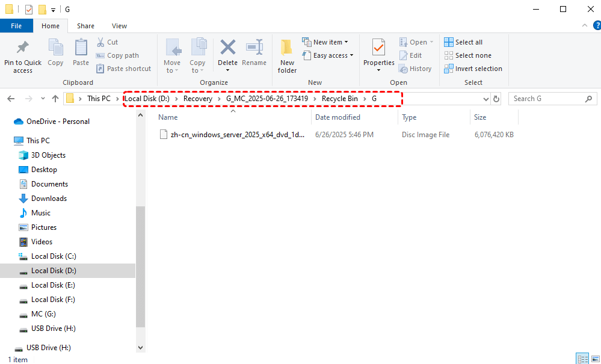Switch to Details view icon
Viewport: 601px width, 364px height.
pyautogui.click(x=583, y=359)
